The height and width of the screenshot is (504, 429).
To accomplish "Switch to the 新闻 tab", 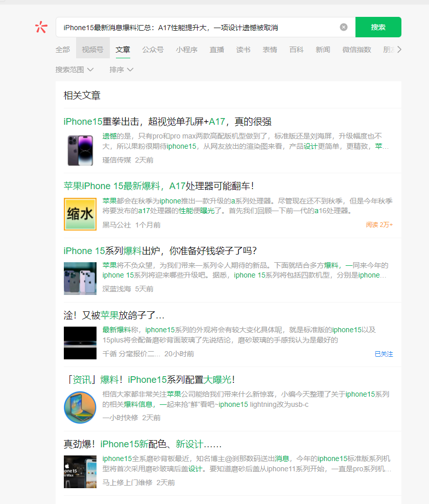I will (323, 50).
